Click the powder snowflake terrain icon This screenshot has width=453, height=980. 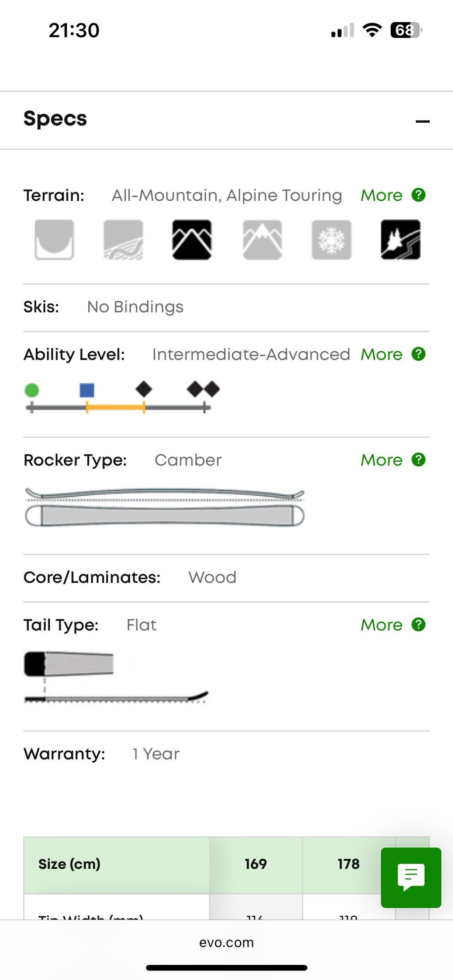[331, 240]
